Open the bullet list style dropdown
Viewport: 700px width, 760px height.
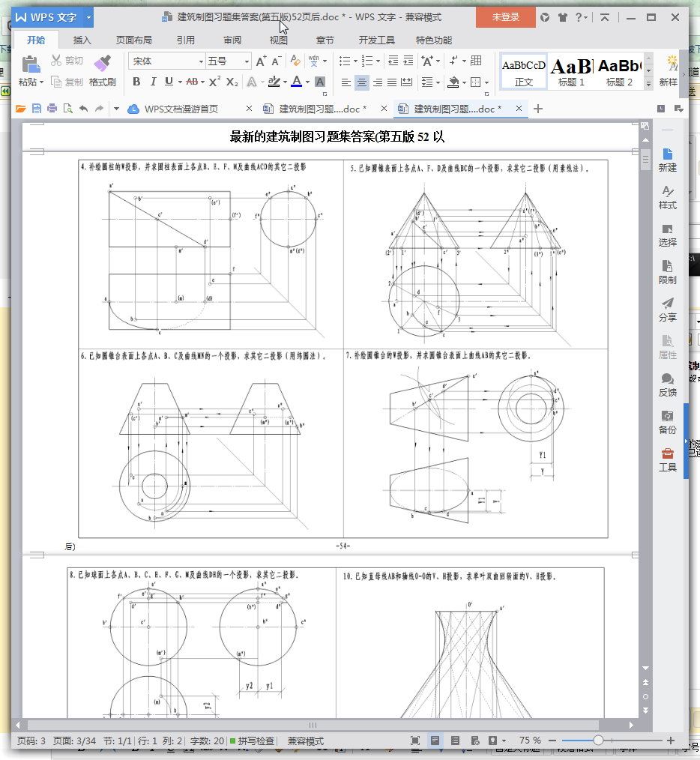(x=354, y=61)
